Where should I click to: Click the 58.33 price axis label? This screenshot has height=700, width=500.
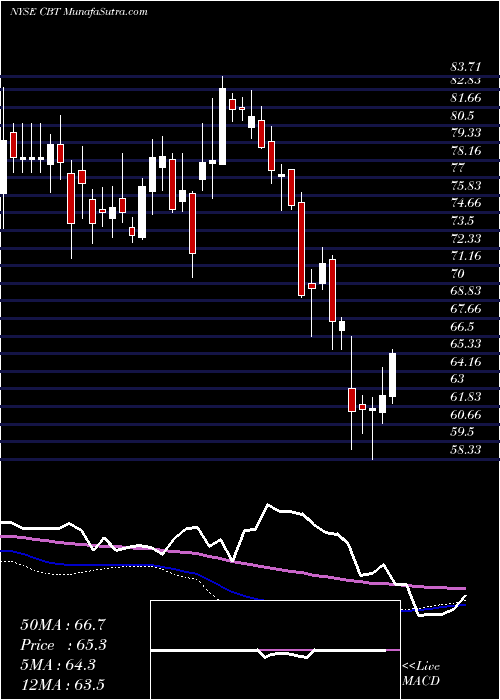(x=466, y=449)
